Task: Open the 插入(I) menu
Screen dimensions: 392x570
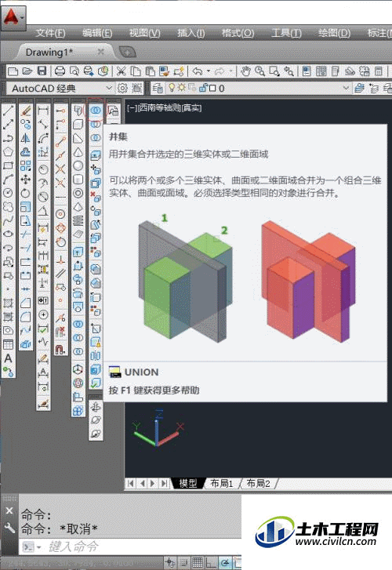Action: point(191,34)
